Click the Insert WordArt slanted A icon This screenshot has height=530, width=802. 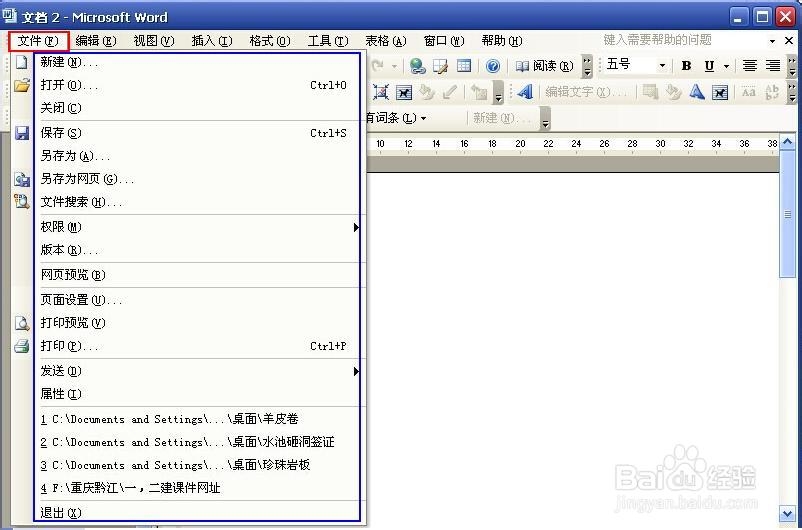(525, 92)
